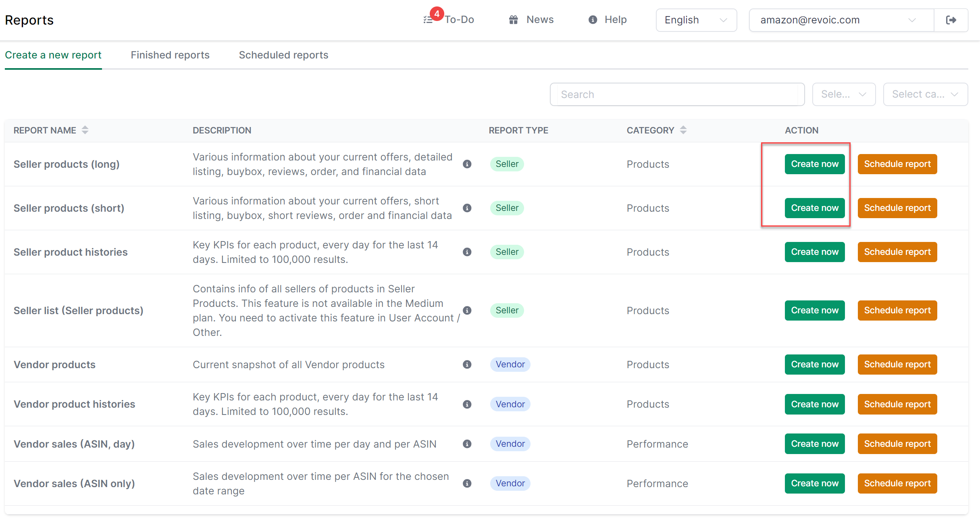
Task: Click the Search input field
Action: click(x=677, y=94)
